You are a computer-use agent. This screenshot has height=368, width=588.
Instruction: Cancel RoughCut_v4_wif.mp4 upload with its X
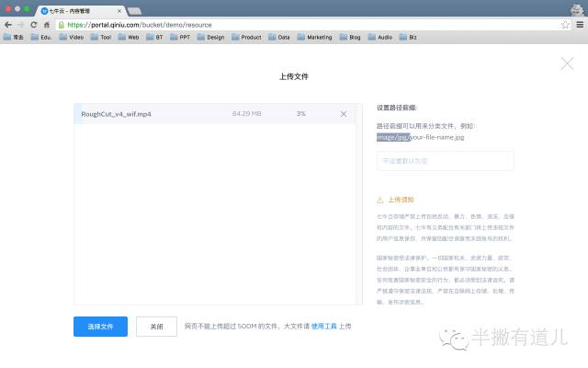tap(344, 114)
